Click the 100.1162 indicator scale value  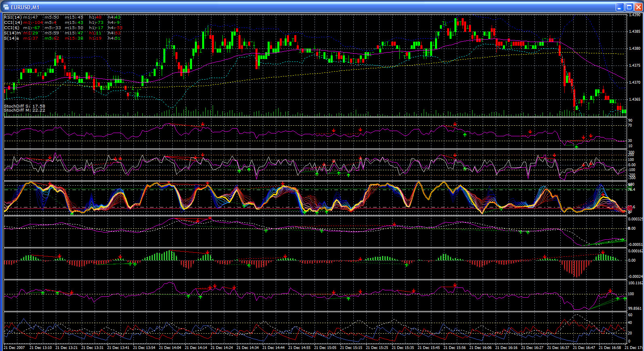point(635,283)
